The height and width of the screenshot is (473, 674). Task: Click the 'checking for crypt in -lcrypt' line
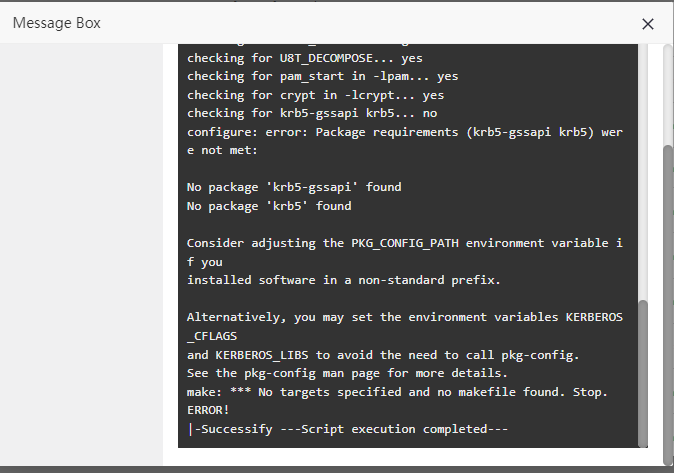315,95
